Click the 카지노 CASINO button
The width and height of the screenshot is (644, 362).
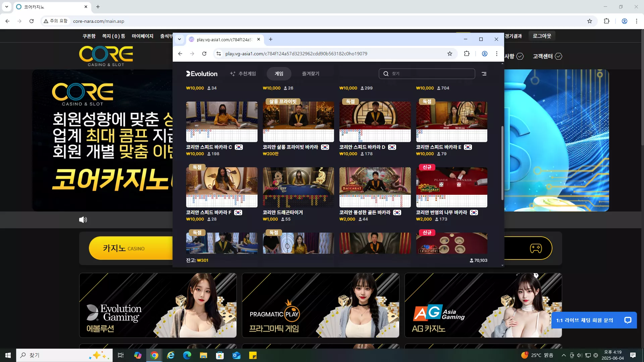(131, 248)
